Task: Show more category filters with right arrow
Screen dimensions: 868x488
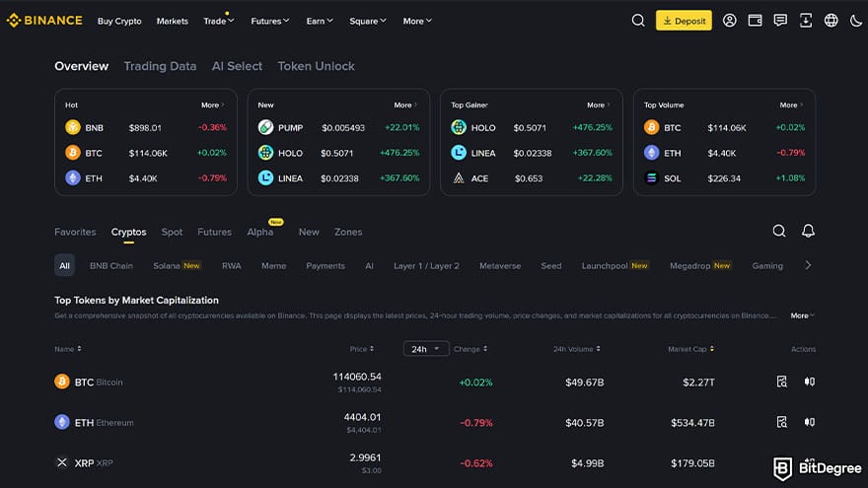Action: [x=808, y=265]
